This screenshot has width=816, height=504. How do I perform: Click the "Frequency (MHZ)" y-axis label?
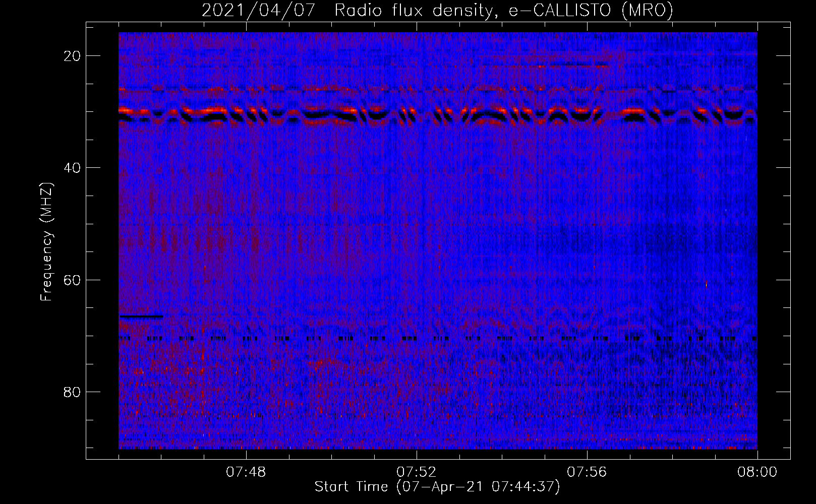(x=46, y=242)
